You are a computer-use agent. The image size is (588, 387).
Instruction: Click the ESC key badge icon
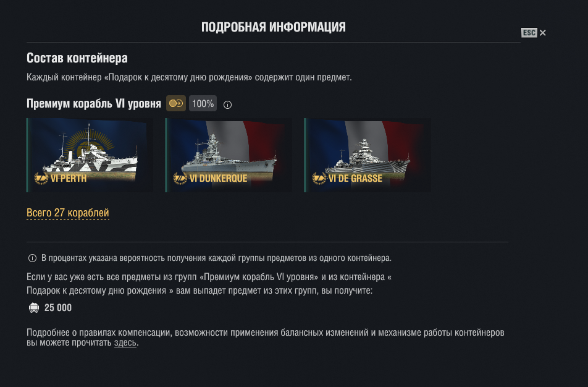pos(529,33)
